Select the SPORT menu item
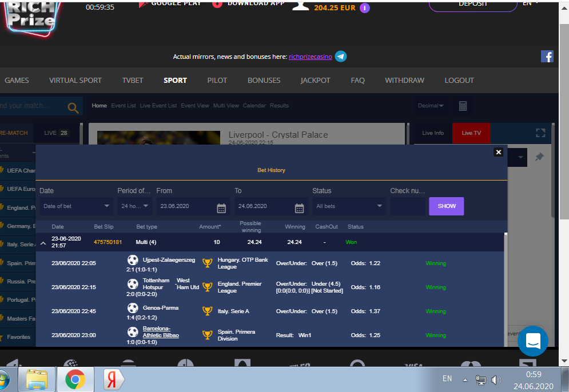Viewport: 569px width, 392px height. pyautogui.click(x=175, y=80)
